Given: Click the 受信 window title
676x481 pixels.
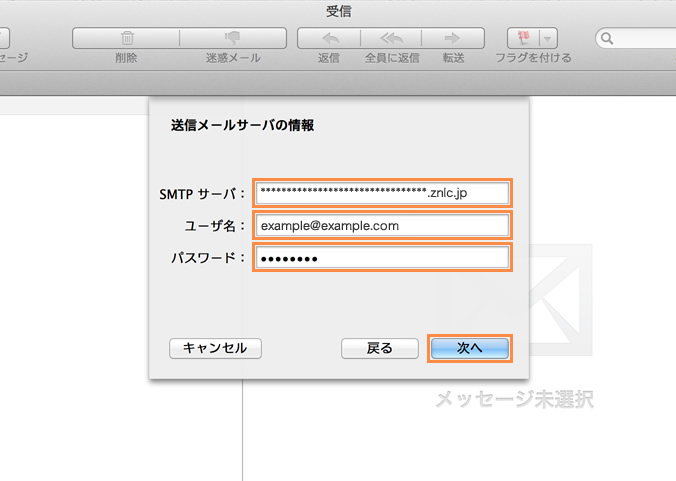Looking at the screenshot, I should tap(339, 11).
